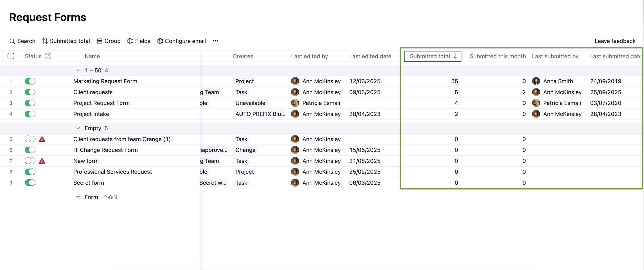
Task: Disable the IT Change Request Form toggle
Action: (x=30, y=150)
